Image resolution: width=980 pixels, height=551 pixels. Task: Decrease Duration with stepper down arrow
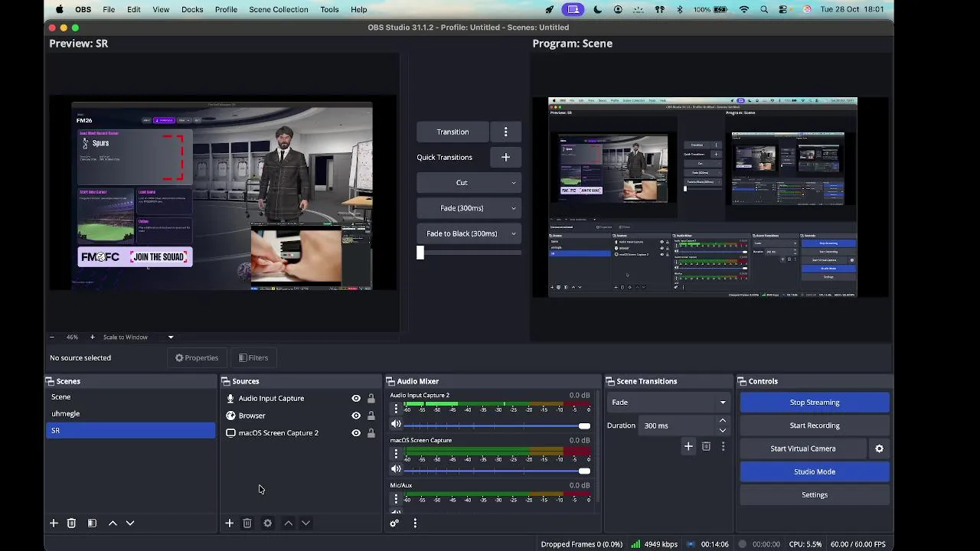point(722,430)
